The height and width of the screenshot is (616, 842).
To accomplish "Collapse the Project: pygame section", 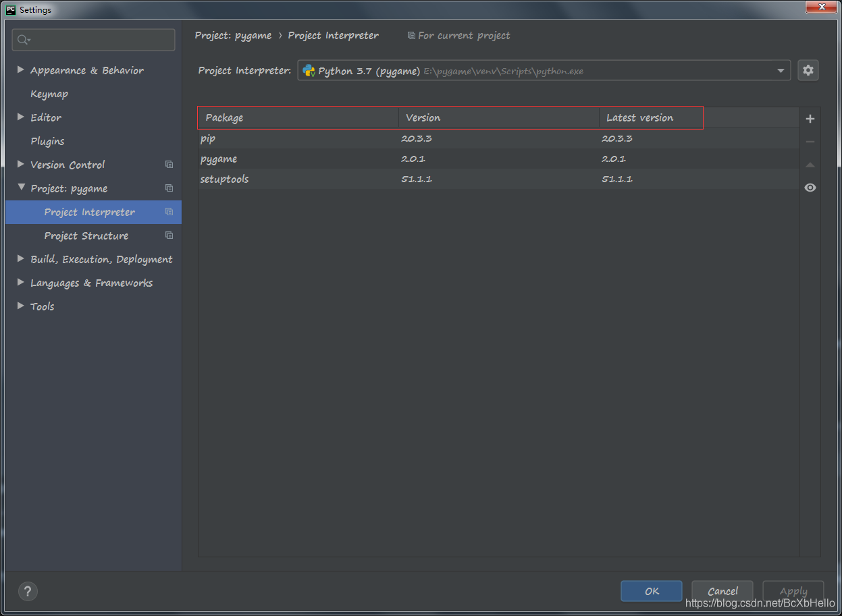I will pos(21,188).
